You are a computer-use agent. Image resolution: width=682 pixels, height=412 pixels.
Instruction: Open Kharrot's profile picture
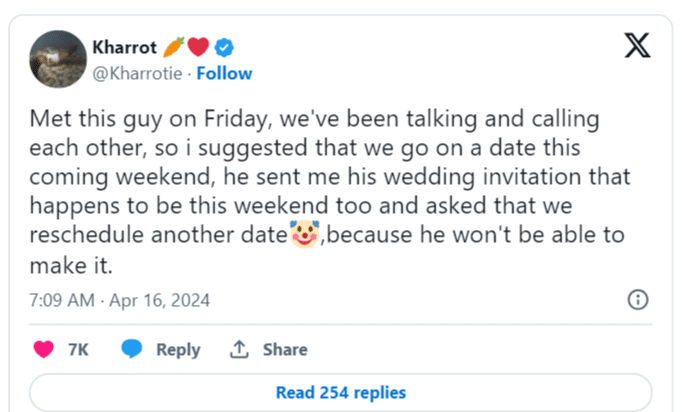57,59
